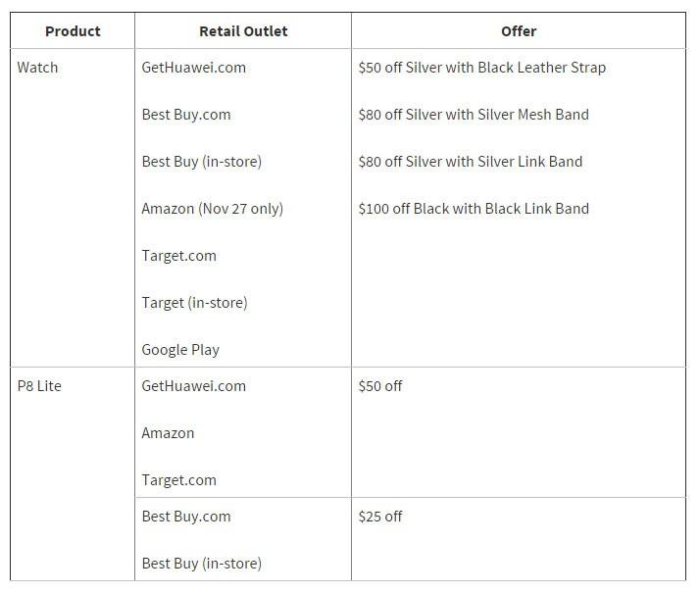Click Best Buy.com in the P8 Lite row
This screenshot has height=593, width=700.
pyautogui.click(x=186, y=517)
